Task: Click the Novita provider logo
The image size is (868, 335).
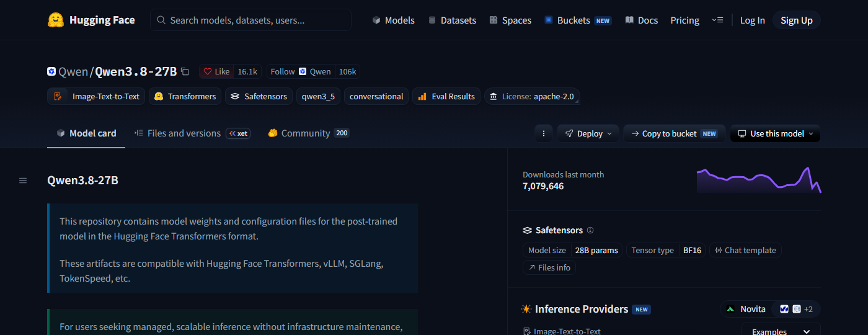Action: [x=730, y=309]
